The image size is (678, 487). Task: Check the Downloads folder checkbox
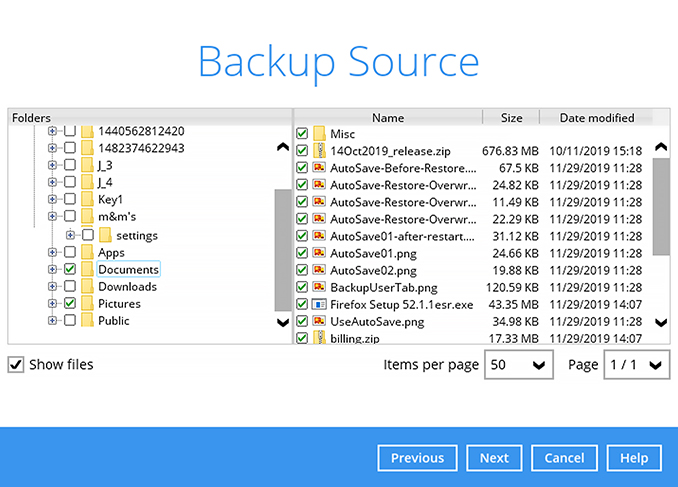(70, 286)
